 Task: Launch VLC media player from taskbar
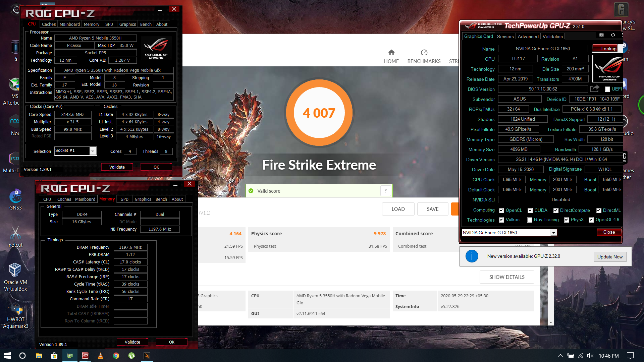pyautogui.click(x=101, y=356)
